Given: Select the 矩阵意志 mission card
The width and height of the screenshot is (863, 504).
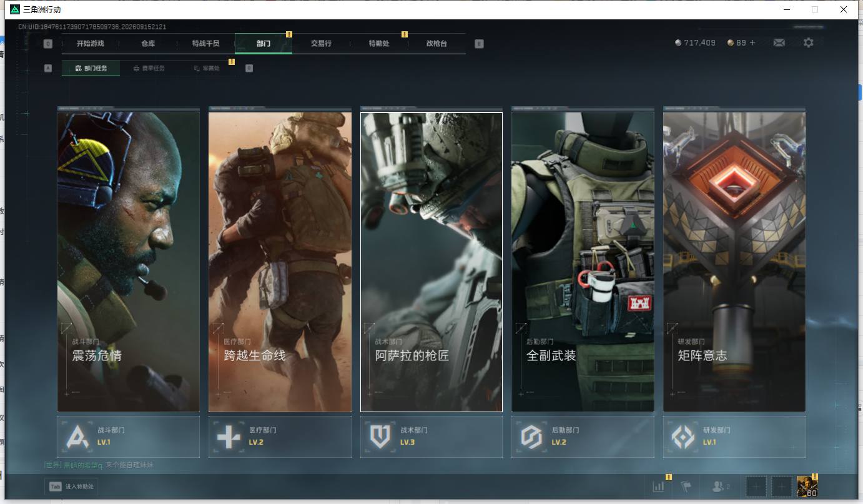Looking at the screenshot, I should coord(734,261).
